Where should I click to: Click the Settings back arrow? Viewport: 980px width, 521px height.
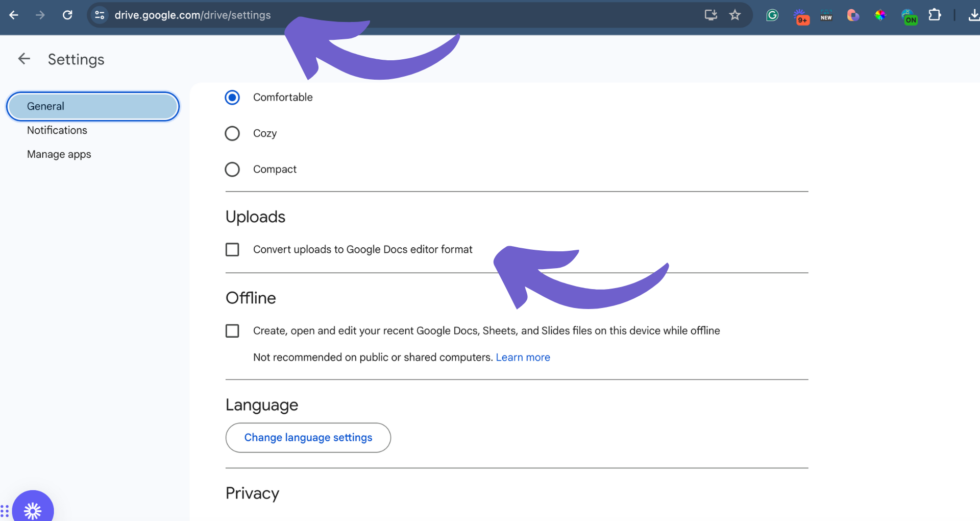click(24, 59)
